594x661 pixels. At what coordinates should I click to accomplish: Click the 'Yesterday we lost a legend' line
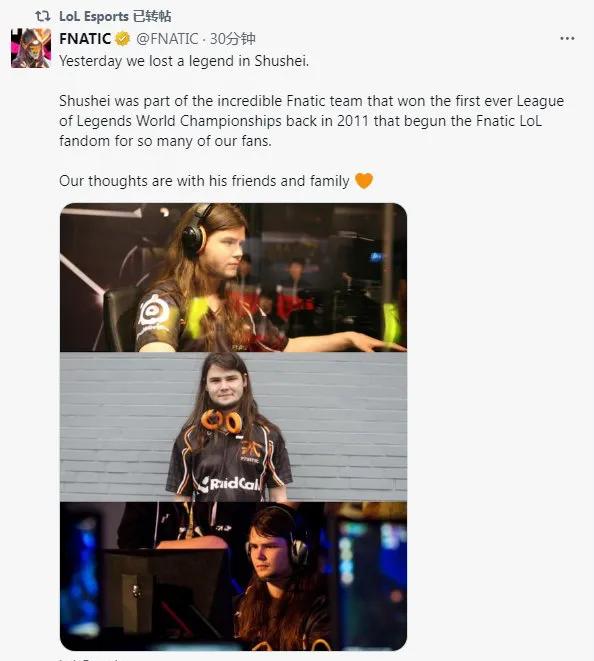[x=184, y=61]
